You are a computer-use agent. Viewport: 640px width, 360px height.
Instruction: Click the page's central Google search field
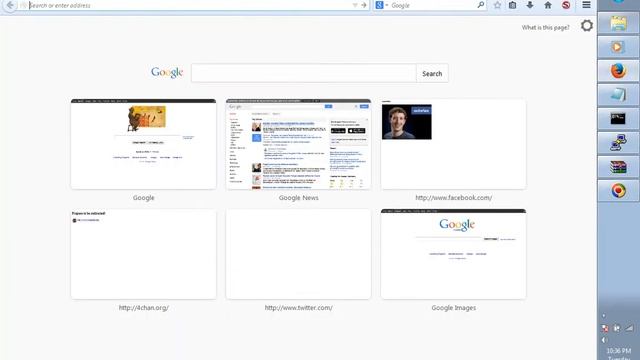(x=304, y=73)
